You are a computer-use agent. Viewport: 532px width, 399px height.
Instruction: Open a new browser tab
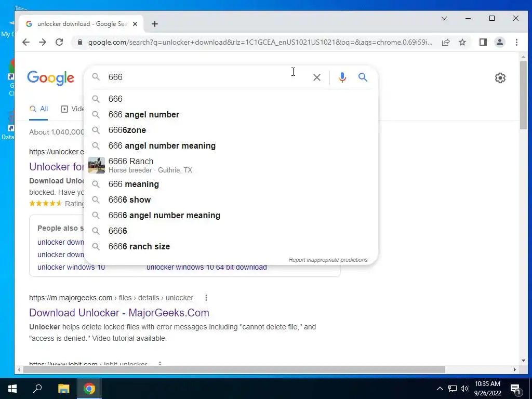point(155,24)
